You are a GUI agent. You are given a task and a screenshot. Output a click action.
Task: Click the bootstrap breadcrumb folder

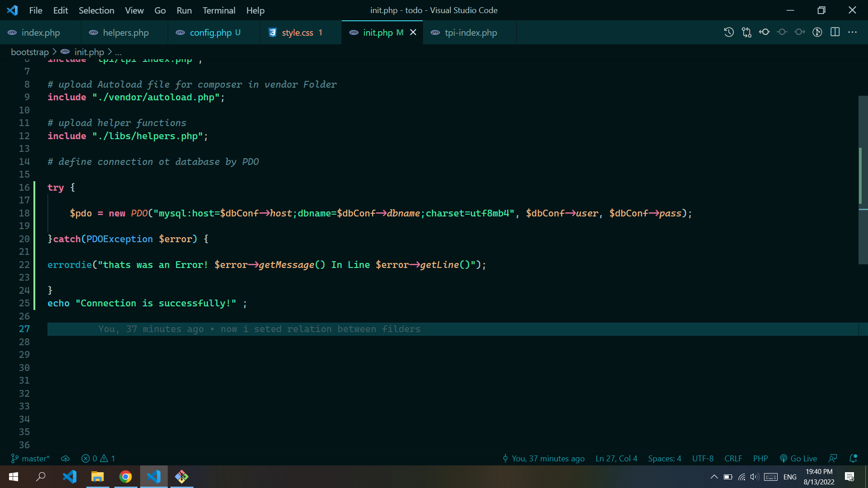[x=30, y=52]
